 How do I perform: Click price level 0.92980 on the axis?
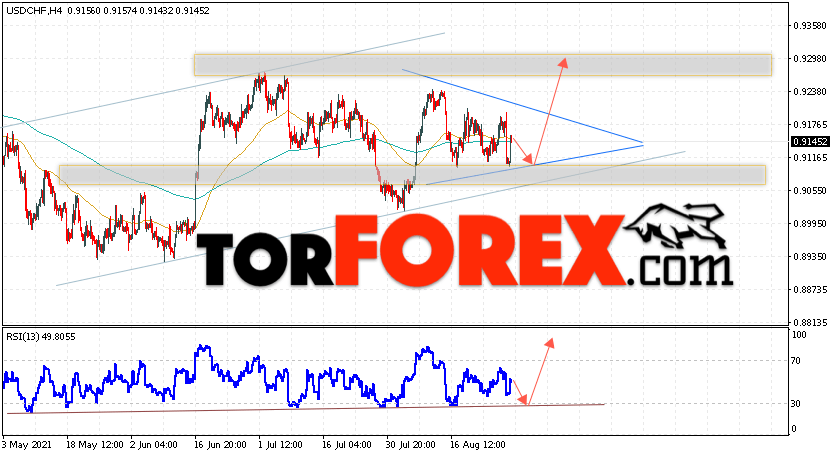(810, 59)
